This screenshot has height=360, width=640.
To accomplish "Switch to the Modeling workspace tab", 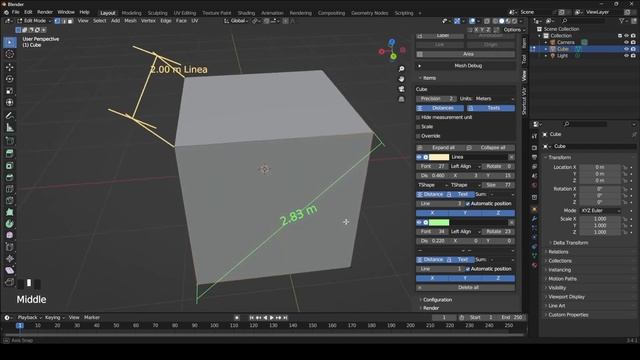I will [131, 13].
